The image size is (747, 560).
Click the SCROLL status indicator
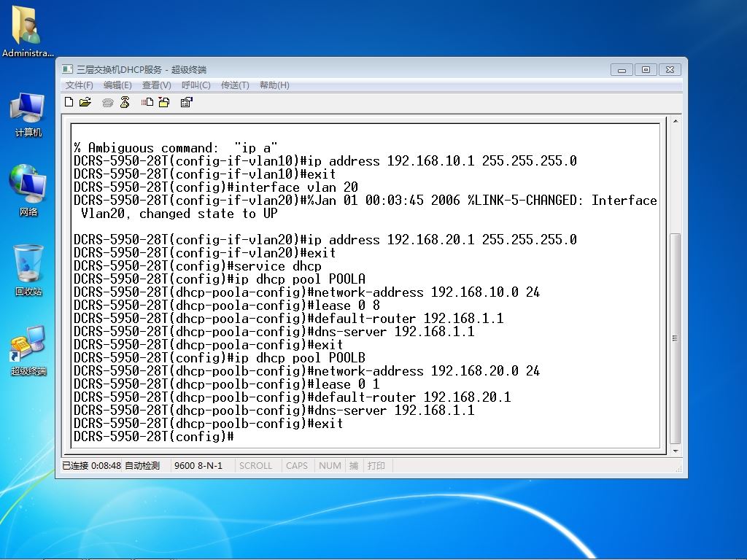click(x=255, y=466)
